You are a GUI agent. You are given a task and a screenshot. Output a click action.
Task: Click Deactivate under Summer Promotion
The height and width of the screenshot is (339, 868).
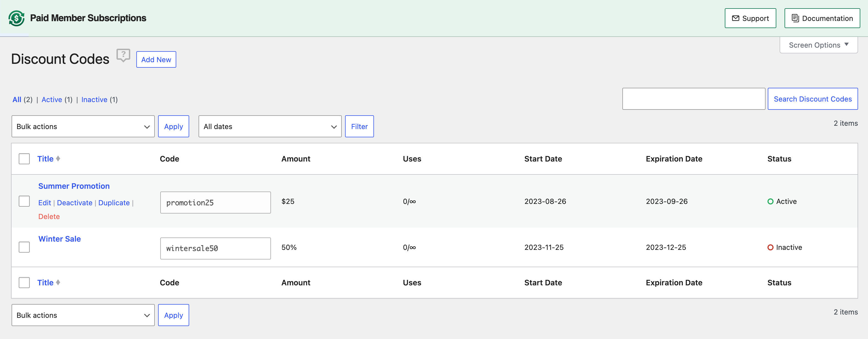pos(74,203)
